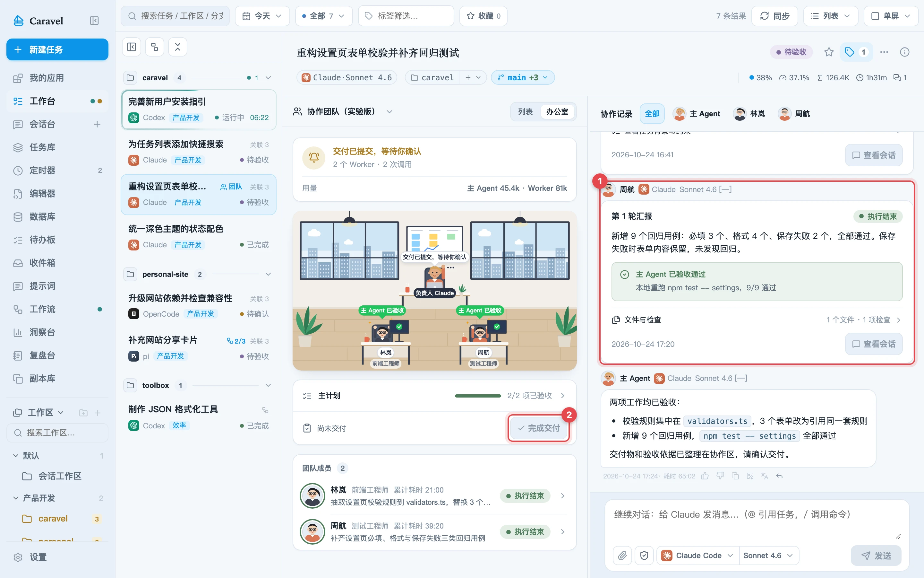Toggle the task list panel layout icon

click(131, 47)
